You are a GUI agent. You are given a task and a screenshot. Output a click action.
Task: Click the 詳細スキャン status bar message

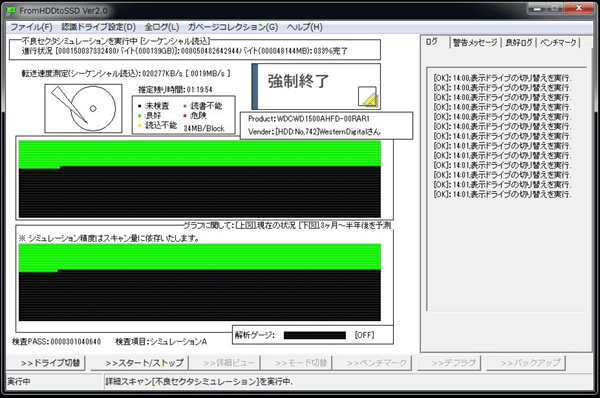[199, 382]
